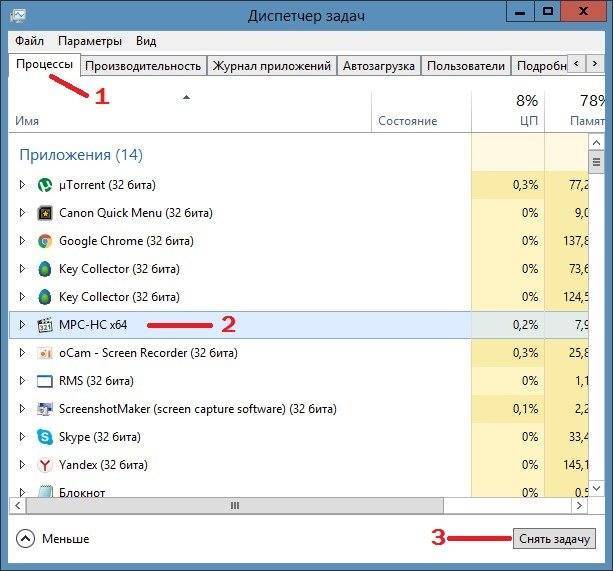Expand the Canon Quick Menu entry
Viewport: 613px width, 571px height.
coord(22,213)
